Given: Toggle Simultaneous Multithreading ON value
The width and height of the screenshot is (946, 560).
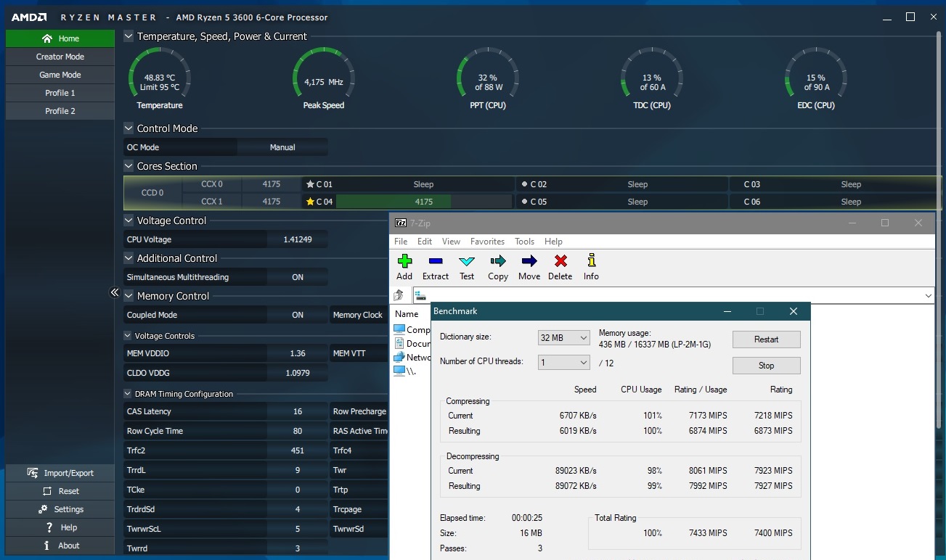Looking at the screenshot, I should [298, 277].
